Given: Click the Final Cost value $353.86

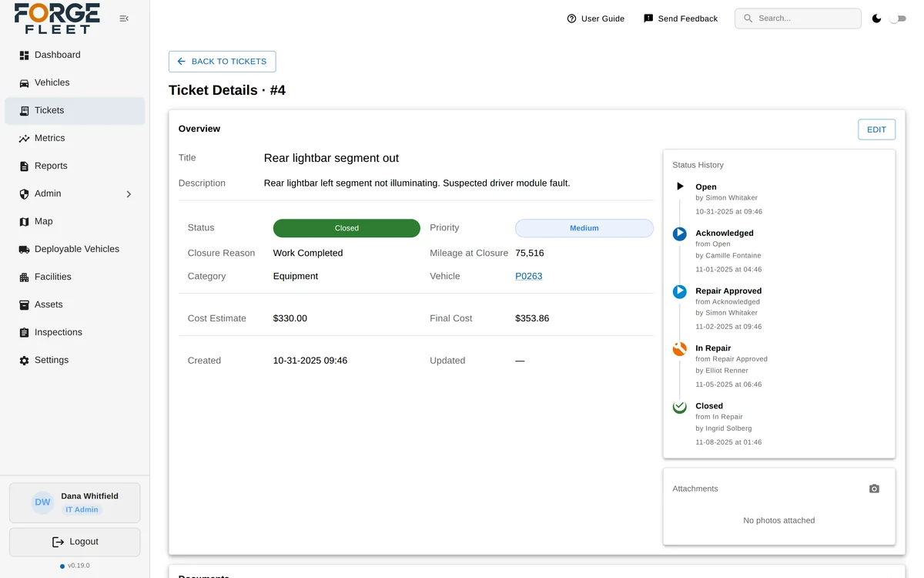Looking at the screenshot, I should click(x=532, y=318).
